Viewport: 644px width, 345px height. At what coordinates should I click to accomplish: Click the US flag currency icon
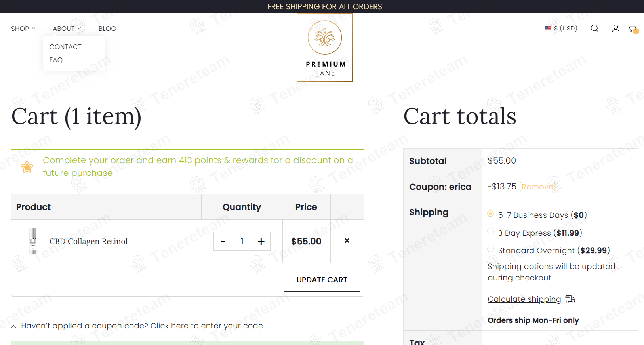tap(548, 29)
